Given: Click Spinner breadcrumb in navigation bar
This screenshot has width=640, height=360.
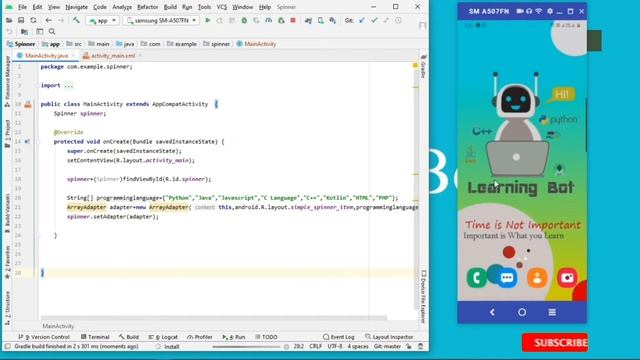Looking at the screenshot, I should click(21, 44).
